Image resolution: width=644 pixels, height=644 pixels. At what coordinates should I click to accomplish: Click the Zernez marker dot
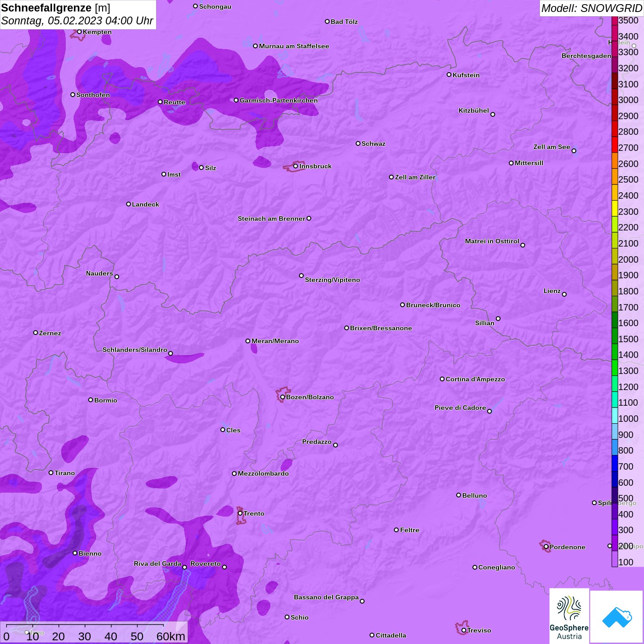35,333
